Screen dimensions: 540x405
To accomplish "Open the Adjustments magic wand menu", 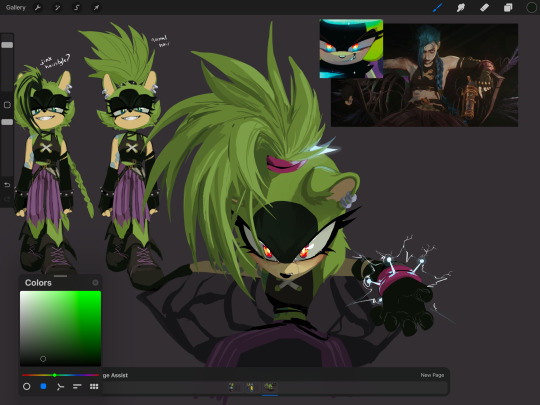I will [57, 8].
